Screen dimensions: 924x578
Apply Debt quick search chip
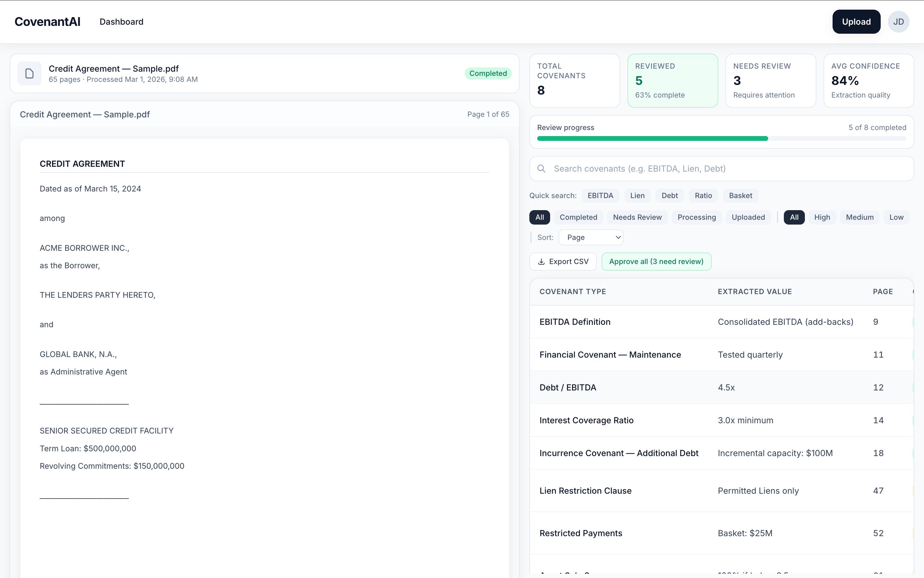[670, 196]
